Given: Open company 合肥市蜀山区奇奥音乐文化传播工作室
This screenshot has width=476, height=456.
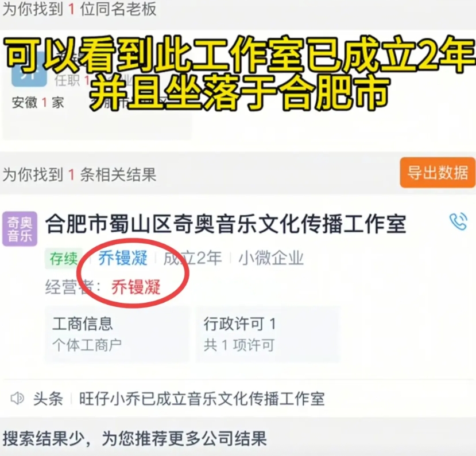Looking at the screenshot, I should 226,224.
